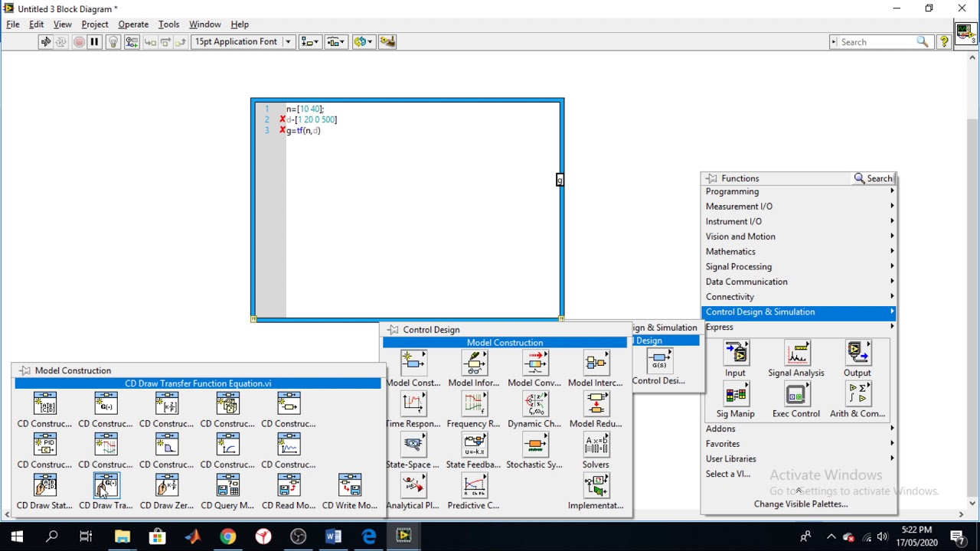
Task: Open Dynamic Characteristics subpalette icon
Action: click(x=534, y=404)
